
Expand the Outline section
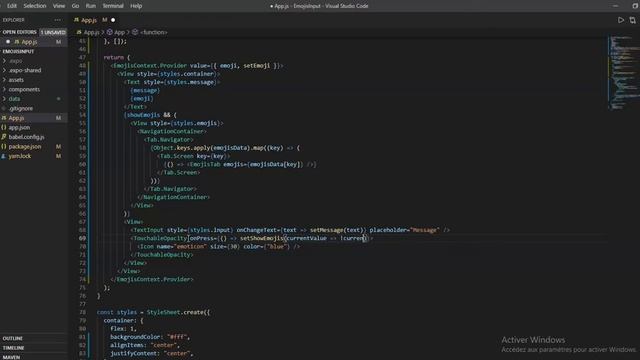click(x=13, y=338)
